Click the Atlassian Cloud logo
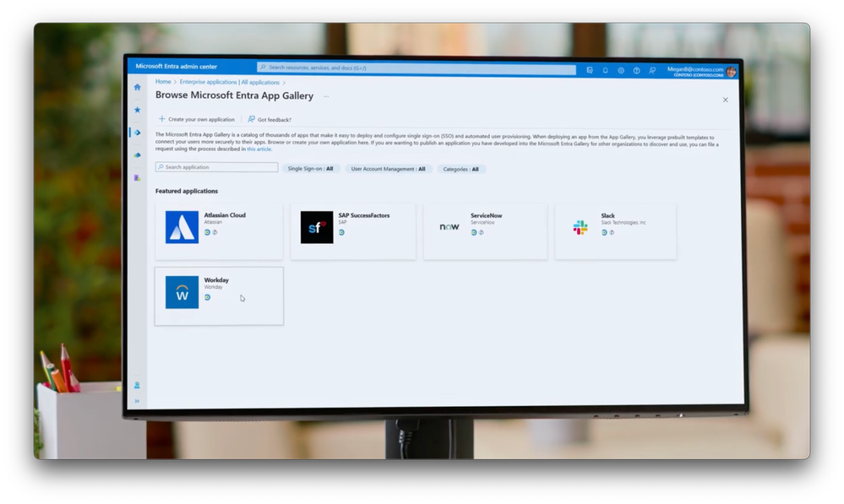Viewport: 844px width, 504px height. 182,227
